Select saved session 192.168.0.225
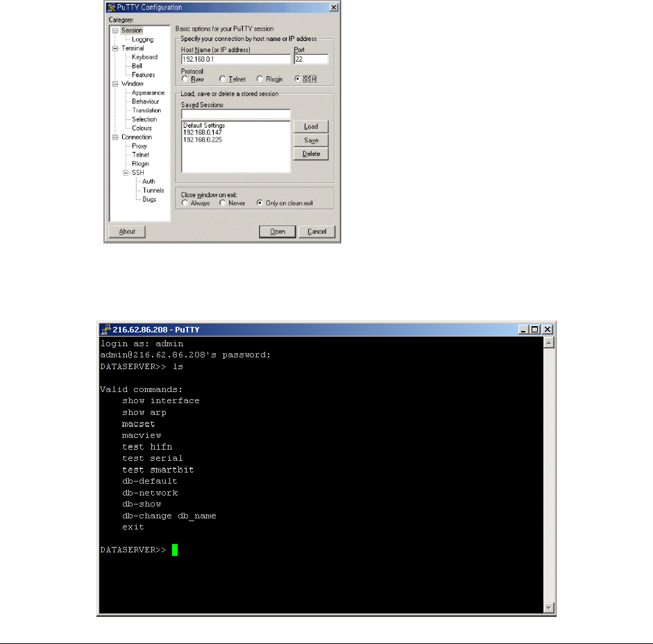This screenshot has height=644, width=653. click(203, 140)
